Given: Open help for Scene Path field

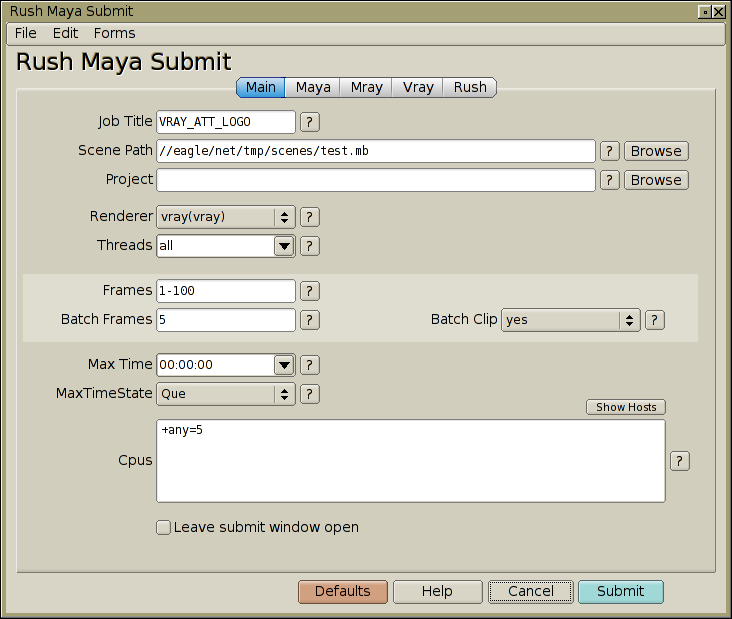Looking at the screenshot, I should point(609,151).
